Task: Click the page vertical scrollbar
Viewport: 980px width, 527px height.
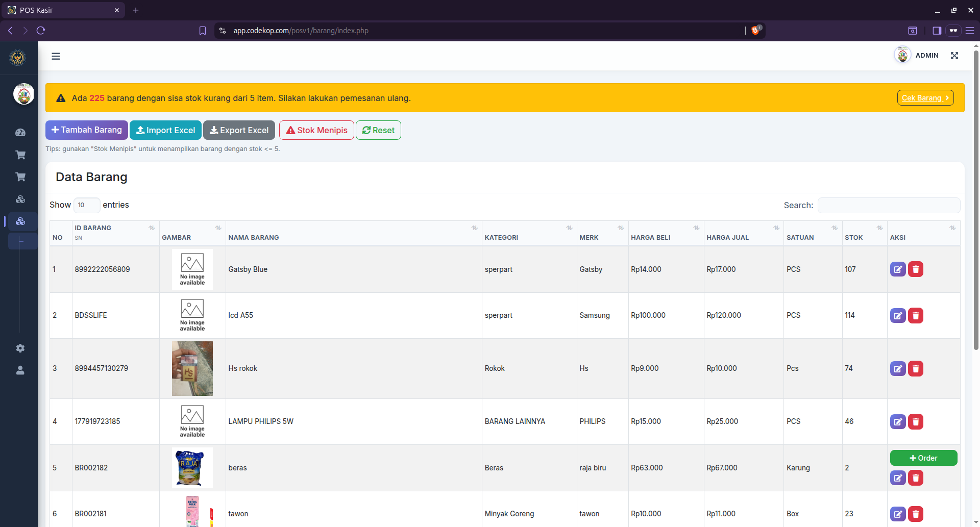Action: click(976, 199)
